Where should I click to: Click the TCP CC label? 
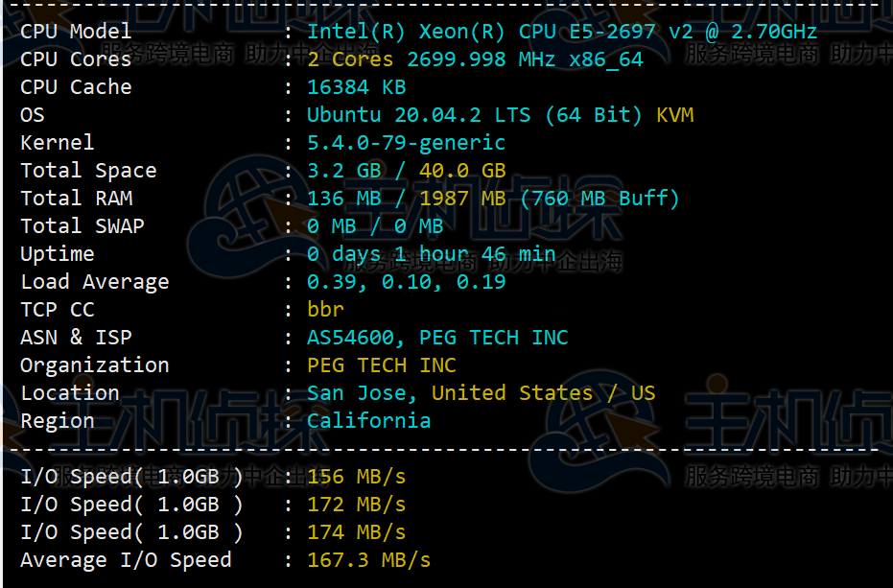coord(58,310)
